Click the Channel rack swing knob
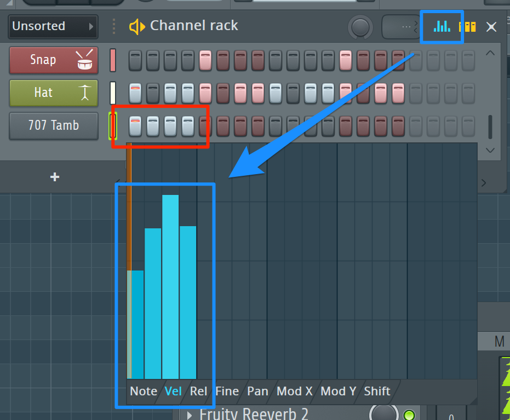The width and height of the screenshot is (510, 420). click(x=360, y=27)
